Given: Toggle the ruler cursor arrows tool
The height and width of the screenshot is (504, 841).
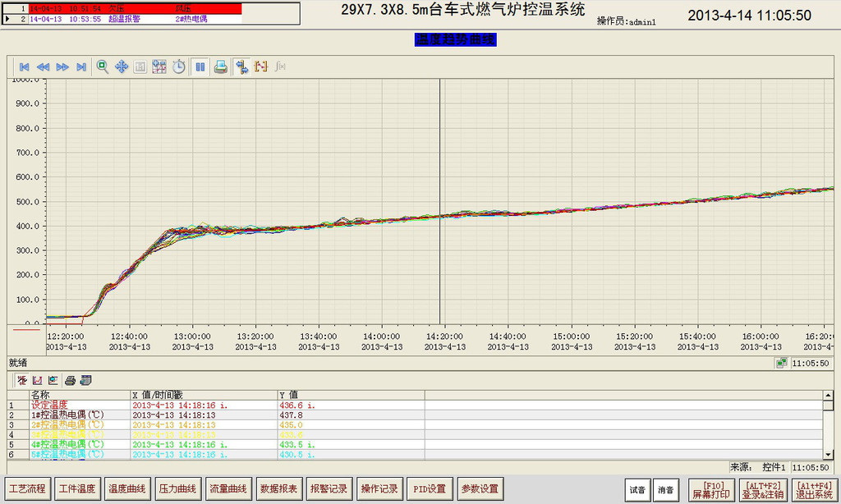Looking at the screenshot, I should [242, 66].
